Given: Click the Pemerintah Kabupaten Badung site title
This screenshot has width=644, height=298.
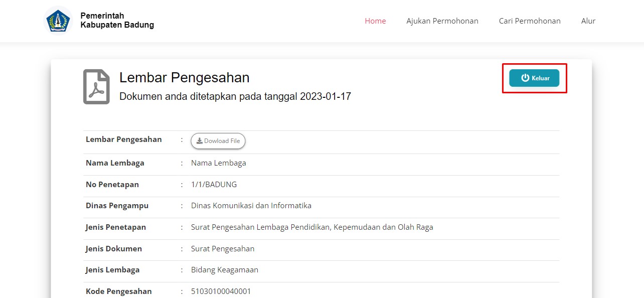Looking at the screenshot, I should coord(117,21).
